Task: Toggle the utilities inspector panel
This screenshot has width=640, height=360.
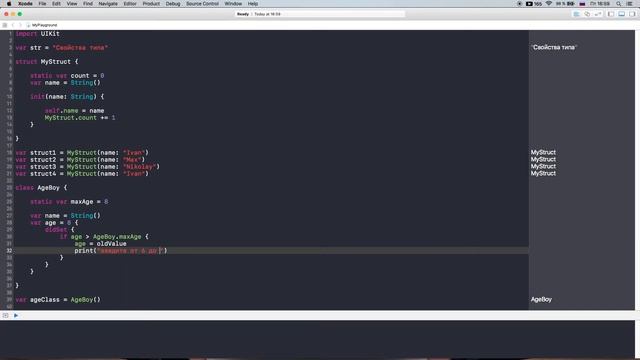Action: tap(632, 14)
